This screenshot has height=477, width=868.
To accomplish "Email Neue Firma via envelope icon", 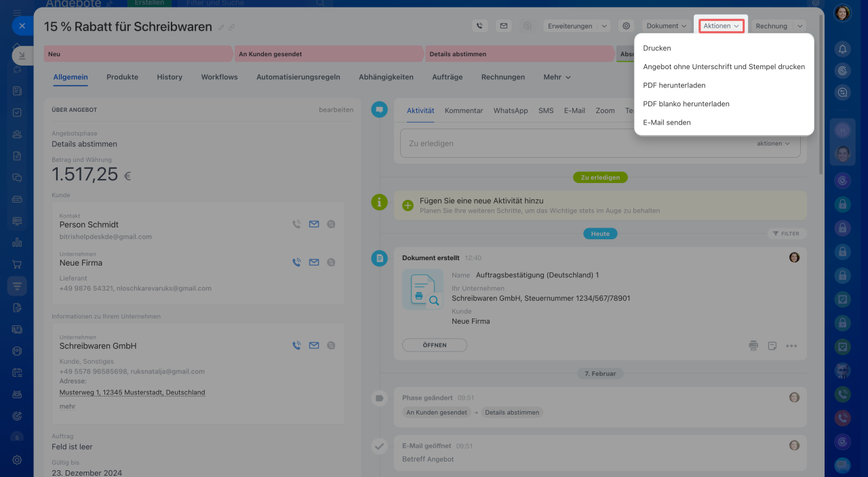I will (x=314, y=262).
